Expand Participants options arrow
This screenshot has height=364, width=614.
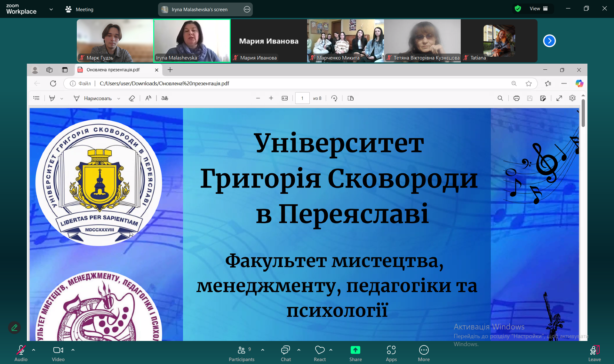263,350
